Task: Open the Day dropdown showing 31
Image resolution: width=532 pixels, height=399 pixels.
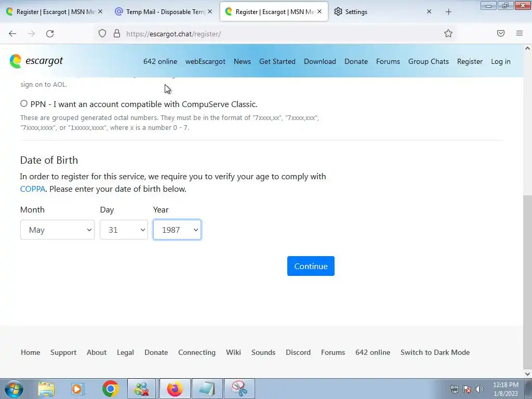Action: [124, 230]
